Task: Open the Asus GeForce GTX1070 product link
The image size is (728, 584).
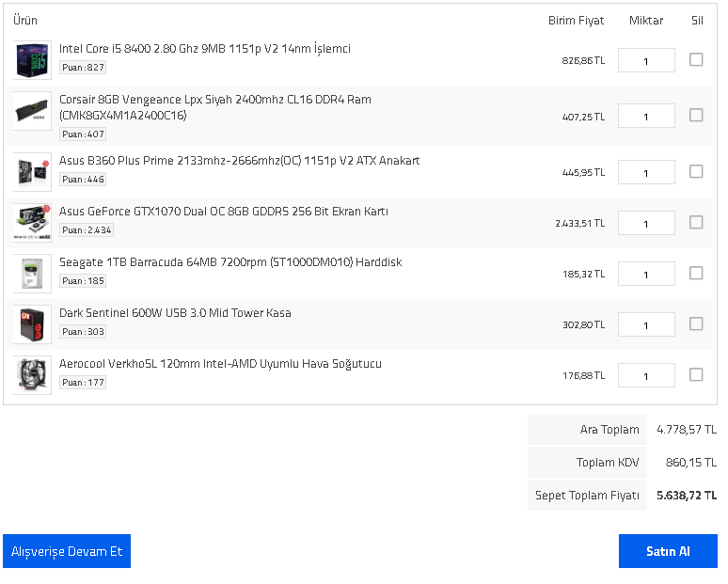Action: 224,212
